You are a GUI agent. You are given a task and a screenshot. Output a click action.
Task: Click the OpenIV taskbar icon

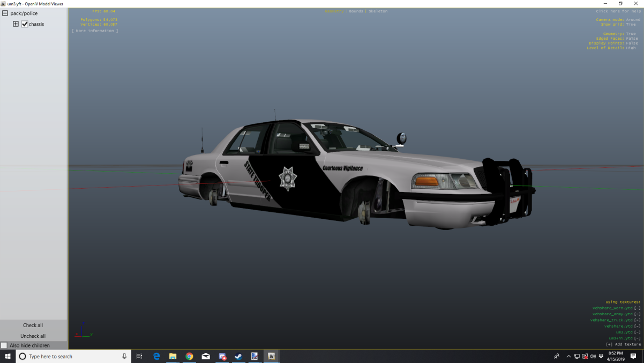click(271, 356)
